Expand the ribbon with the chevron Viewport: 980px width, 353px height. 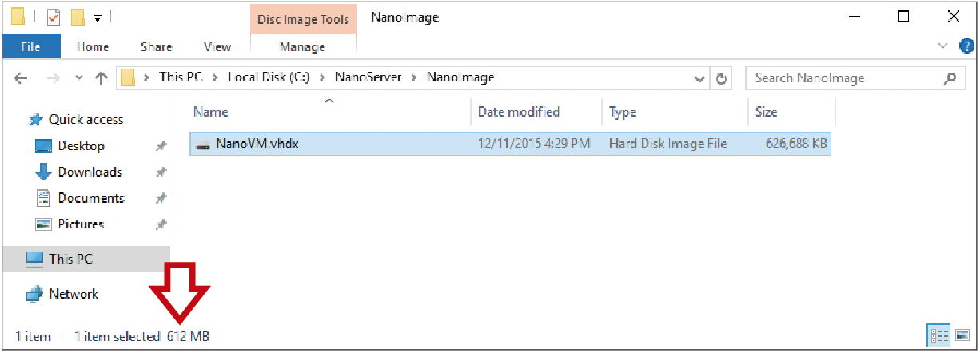point(942,46)
